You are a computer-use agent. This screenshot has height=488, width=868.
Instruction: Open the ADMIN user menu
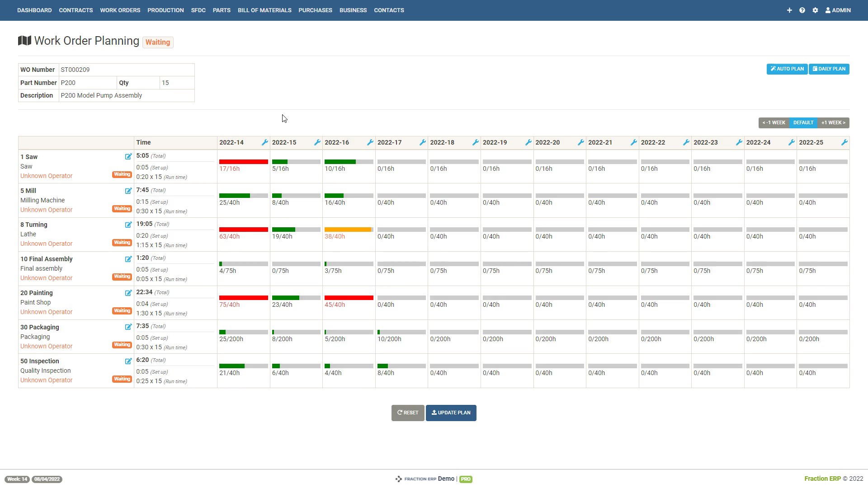[838, 10]
